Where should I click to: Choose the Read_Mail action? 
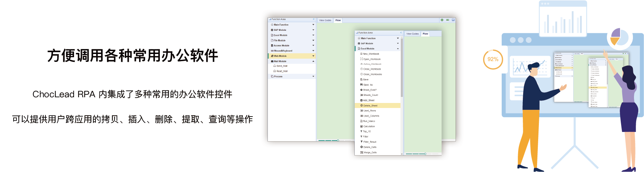click(282, 71)
